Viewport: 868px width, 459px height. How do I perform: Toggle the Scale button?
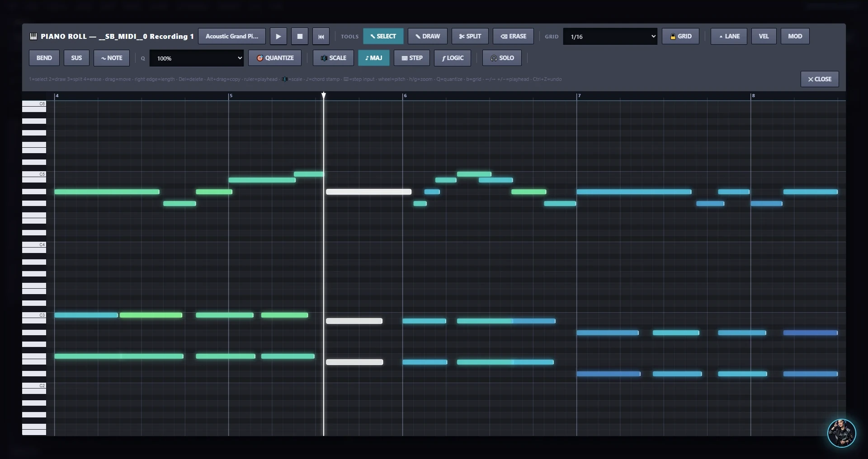pyautogui.click(x=333, y=58)
